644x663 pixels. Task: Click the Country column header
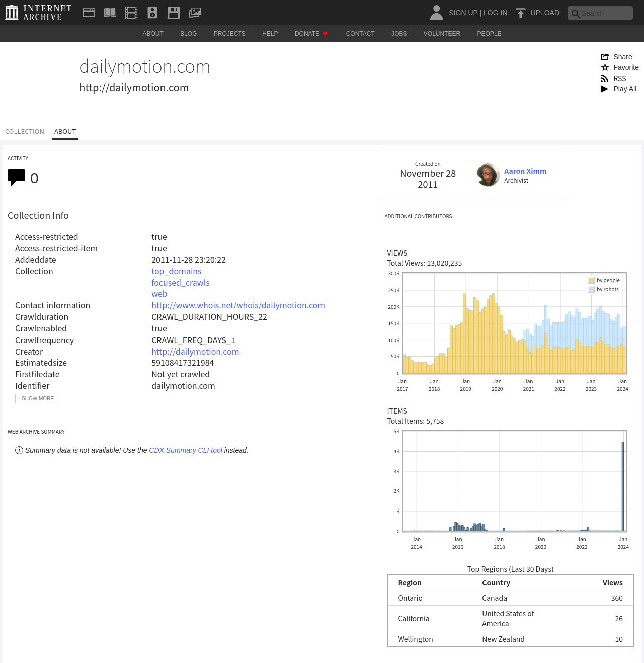[496, 583]
